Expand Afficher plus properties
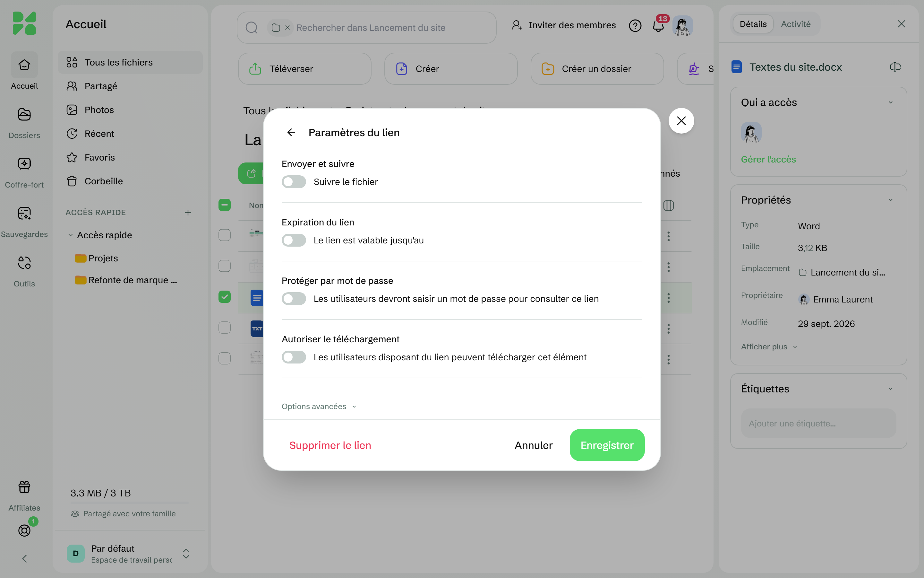The image size is (924, 578). pos(769,347)
